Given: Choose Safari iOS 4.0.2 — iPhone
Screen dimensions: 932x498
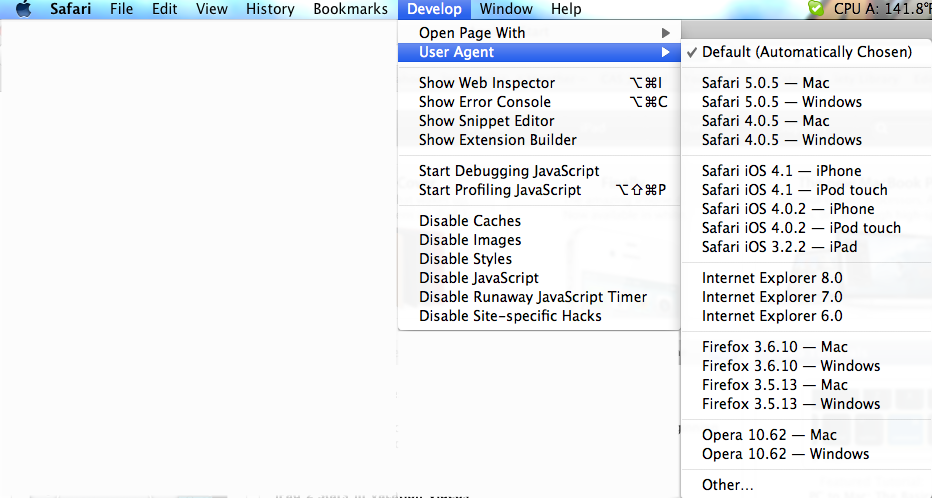Looking at the screenshot, I should (x=807, y=209).
